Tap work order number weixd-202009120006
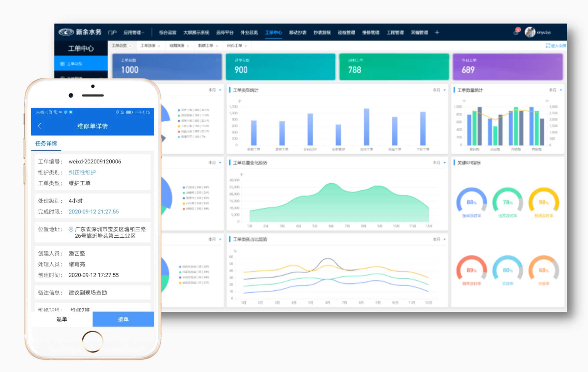 (x=95, y=162)
